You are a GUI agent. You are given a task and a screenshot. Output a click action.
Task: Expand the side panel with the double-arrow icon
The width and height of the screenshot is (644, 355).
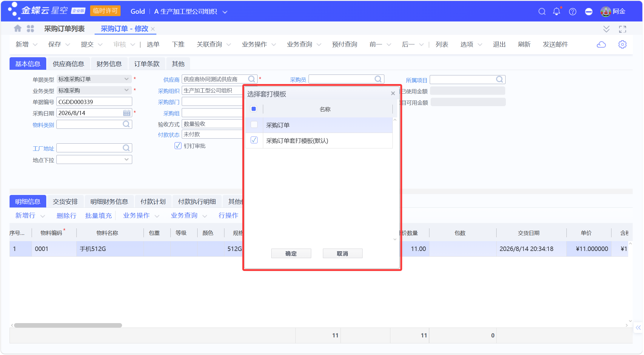click(638, 328)
